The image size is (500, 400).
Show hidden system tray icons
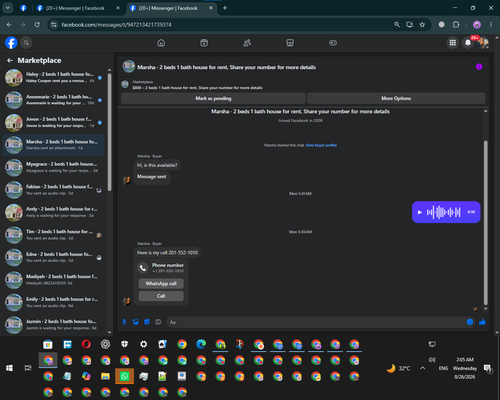(x=422, y=368)
